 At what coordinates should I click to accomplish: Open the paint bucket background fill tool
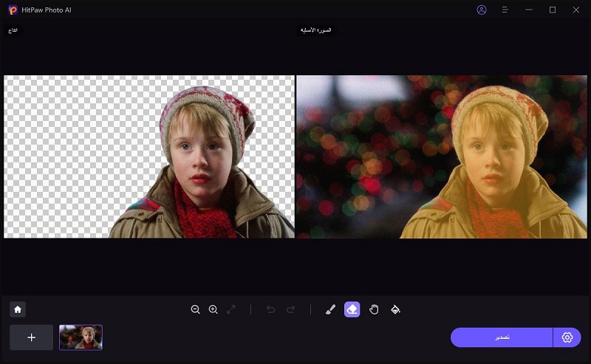(395, 309)
